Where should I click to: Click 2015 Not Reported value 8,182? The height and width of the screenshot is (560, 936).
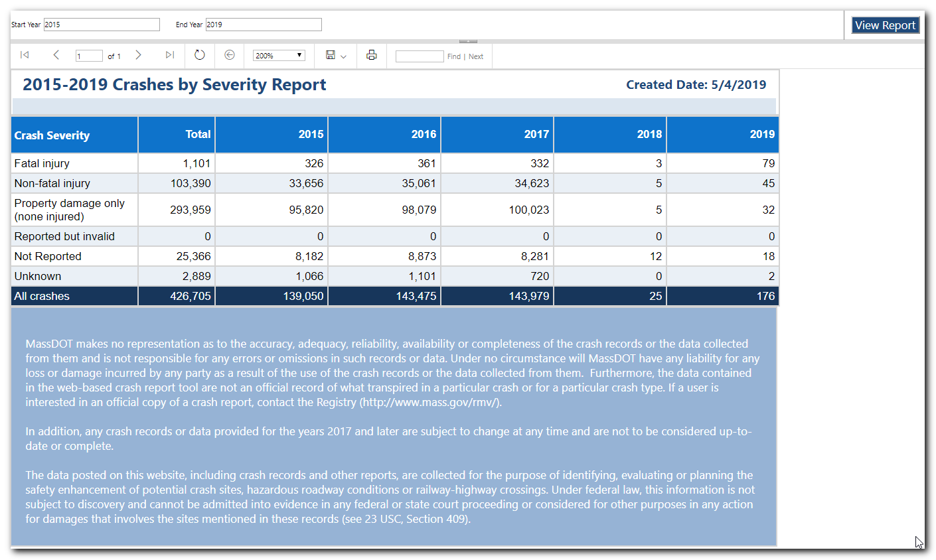coord(309,256)
